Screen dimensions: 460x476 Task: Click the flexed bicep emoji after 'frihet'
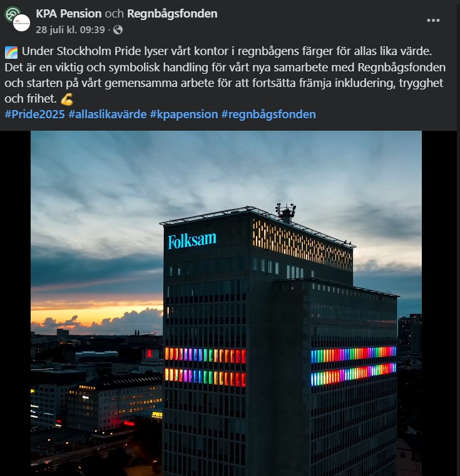[67, 99]
